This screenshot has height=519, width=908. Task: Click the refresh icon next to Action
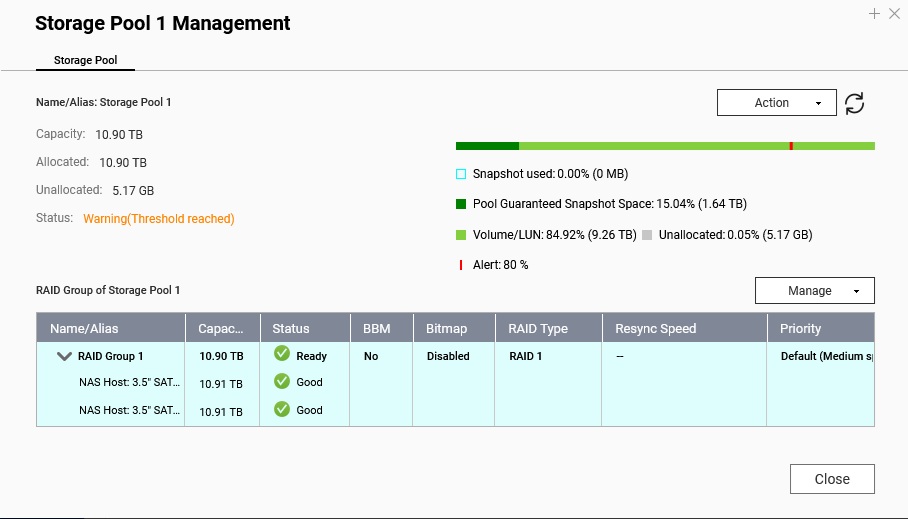pyautogui.click(x=854, y=103)
